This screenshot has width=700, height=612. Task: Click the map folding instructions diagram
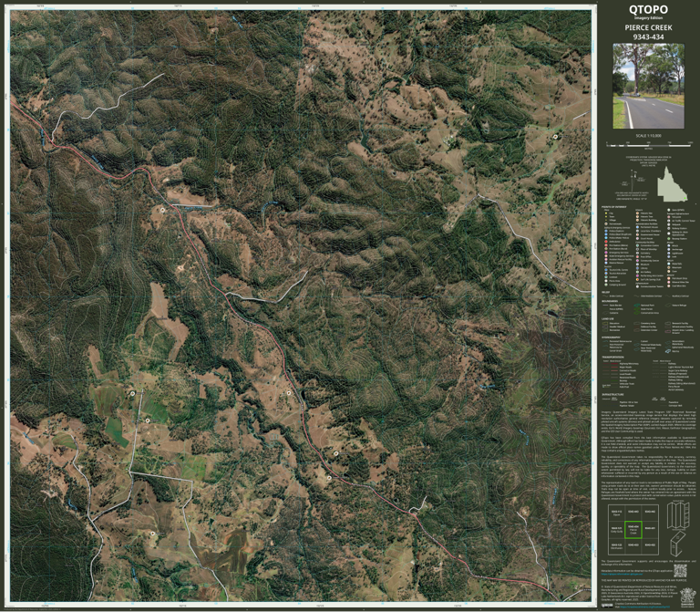[678, 515]
